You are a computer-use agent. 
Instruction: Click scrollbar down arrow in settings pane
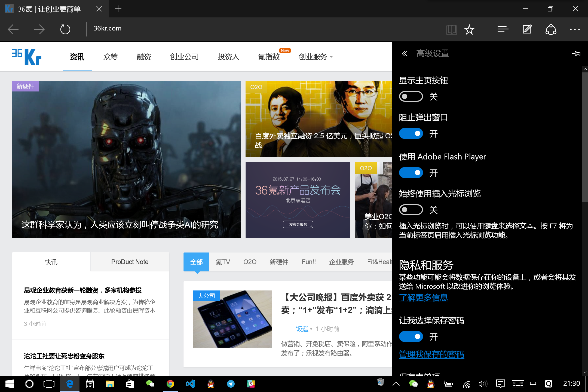[585, 372]
